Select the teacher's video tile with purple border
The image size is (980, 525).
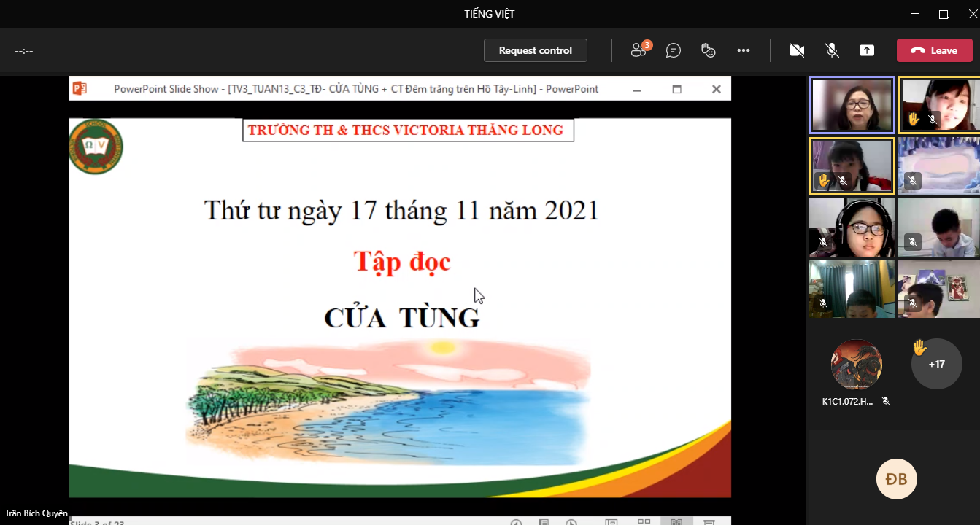click(x=852, y=105)
